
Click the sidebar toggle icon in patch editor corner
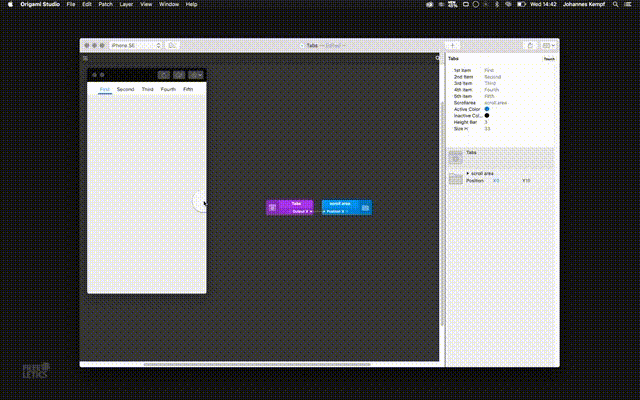pos(85,58)
